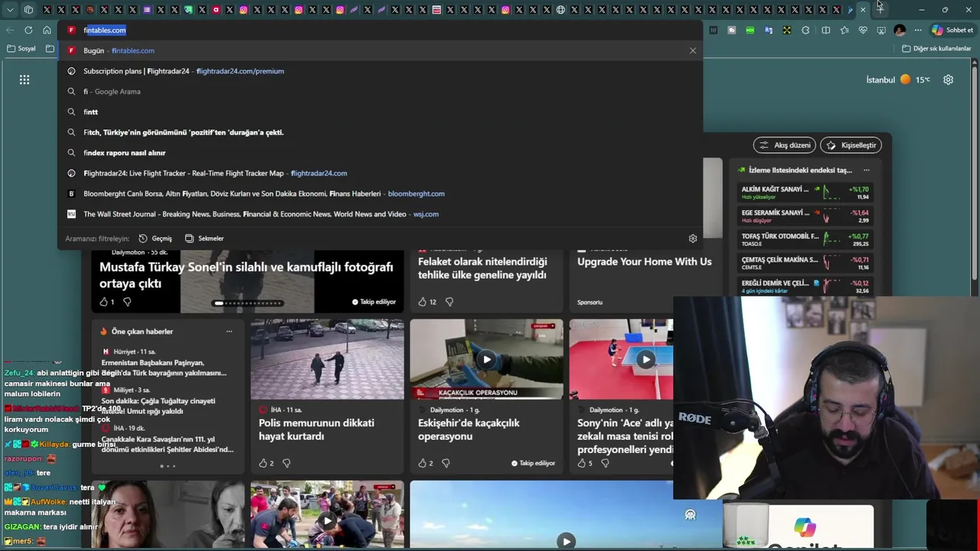
Task: Open the Sosyal favorites folder
Action: point(21,48)
